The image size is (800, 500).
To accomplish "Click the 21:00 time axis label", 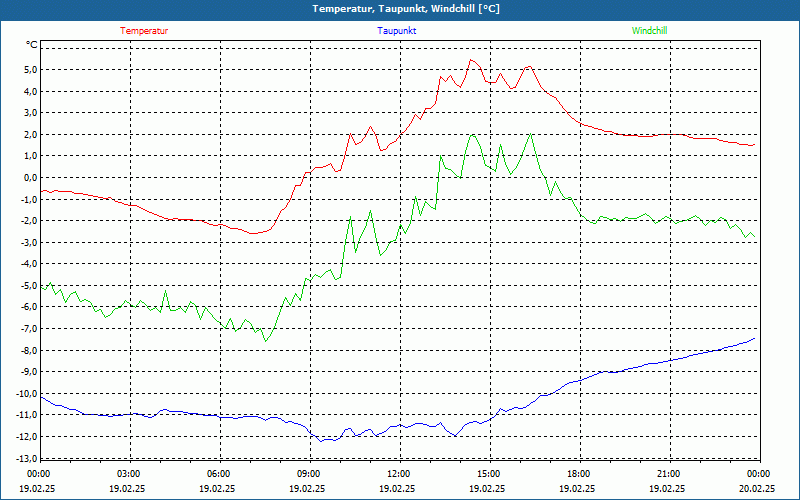I will 668,474.
